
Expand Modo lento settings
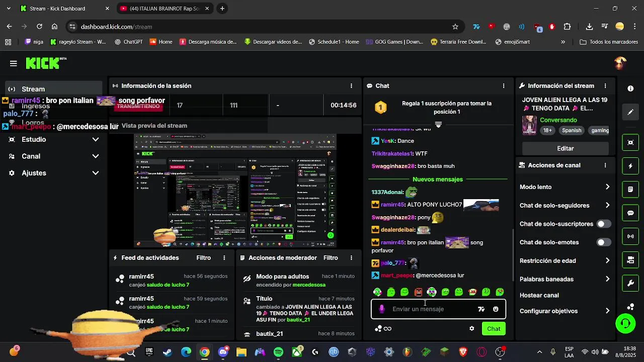[x=565, y=187]
